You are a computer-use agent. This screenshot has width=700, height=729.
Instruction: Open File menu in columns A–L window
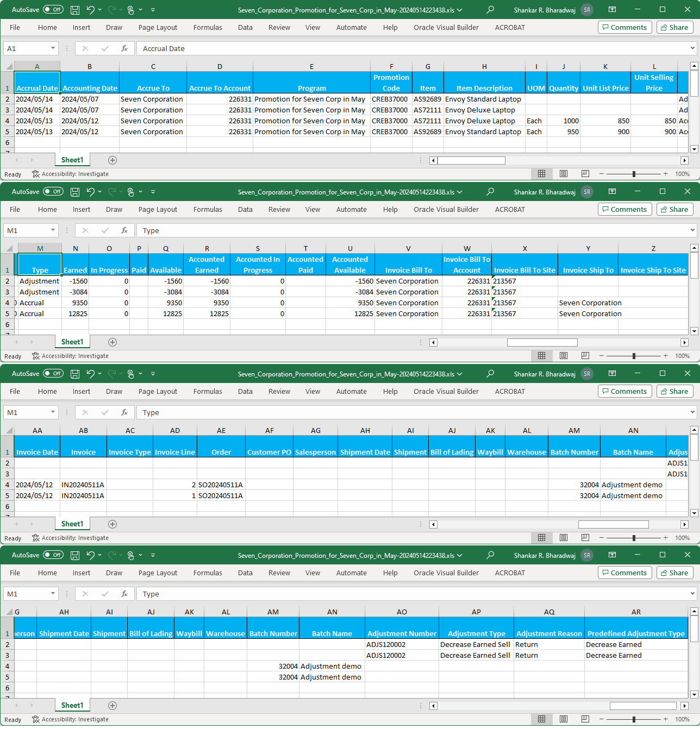tap(15, 27)
